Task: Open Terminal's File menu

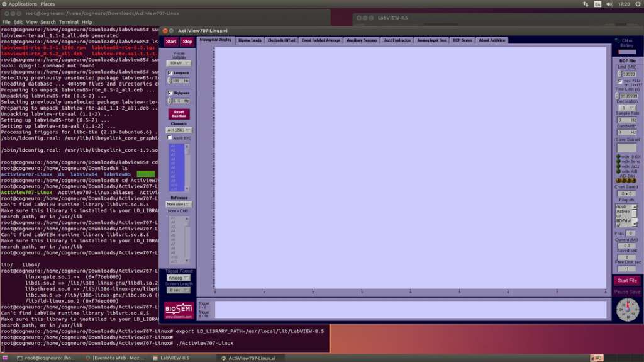Action: point(6,22)
